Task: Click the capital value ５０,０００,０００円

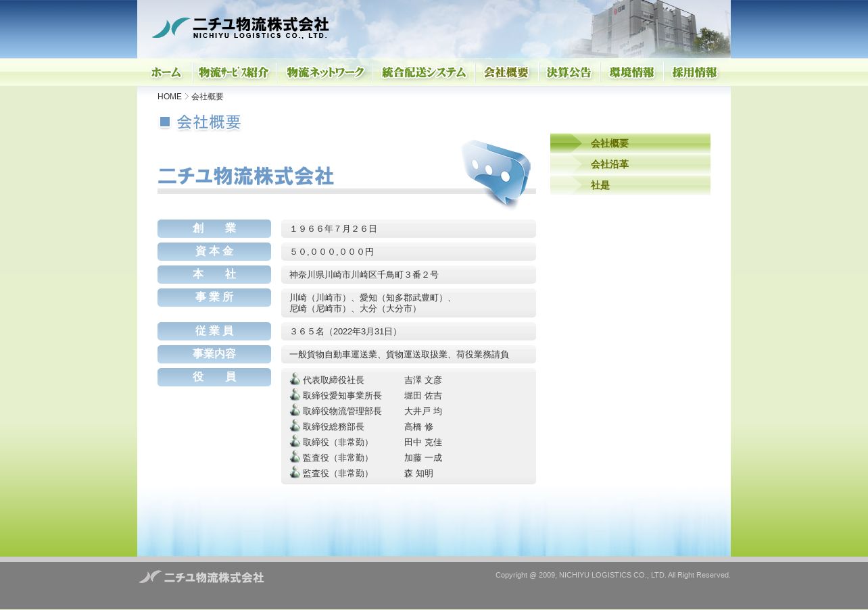Action: (332, 252)
